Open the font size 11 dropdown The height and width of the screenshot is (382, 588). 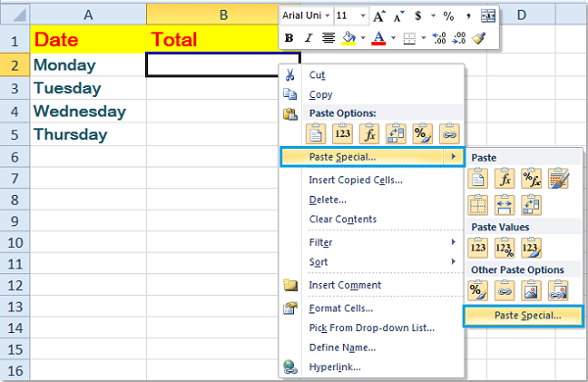(363, 16)
